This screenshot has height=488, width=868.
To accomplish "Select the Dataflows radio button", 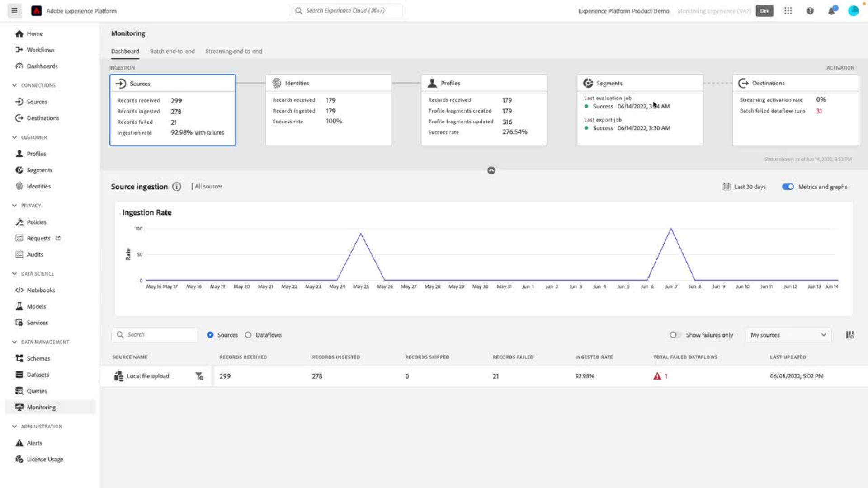I will (x=248, y=335).
